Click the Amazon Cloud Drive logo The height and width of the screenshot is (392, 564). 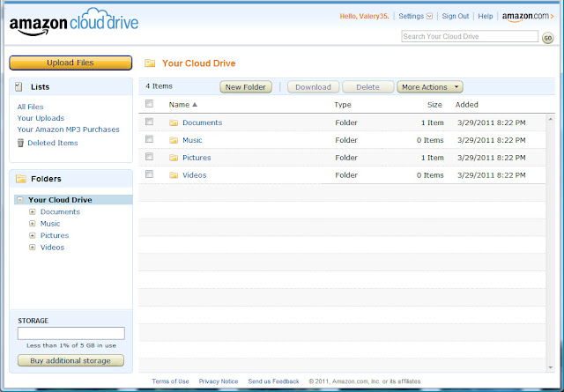pyautogui.click(x=74, y=22)
